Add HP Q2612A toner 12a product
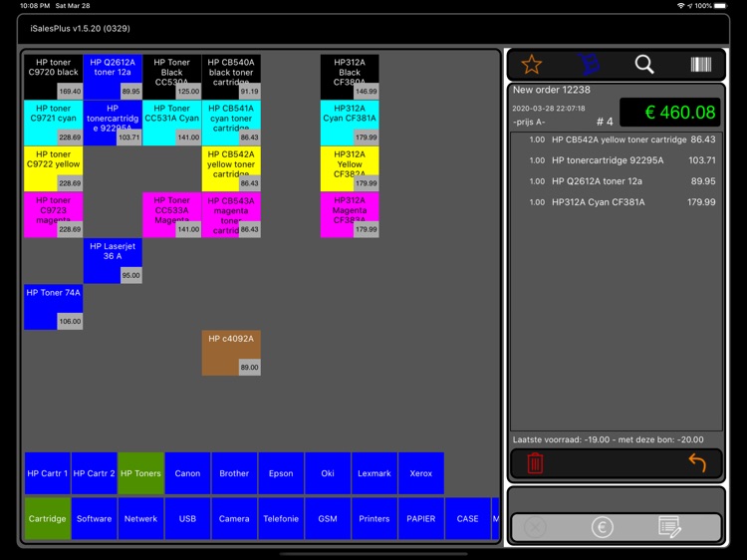Viewport: 747px width, 560px height. pos(113,77)
